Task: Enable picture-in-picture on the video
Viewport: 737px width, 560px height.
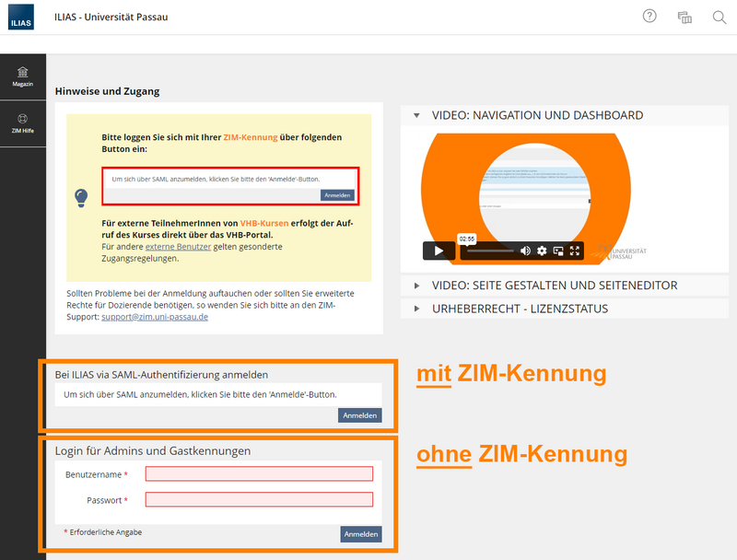Action: [x=558, y=251]
